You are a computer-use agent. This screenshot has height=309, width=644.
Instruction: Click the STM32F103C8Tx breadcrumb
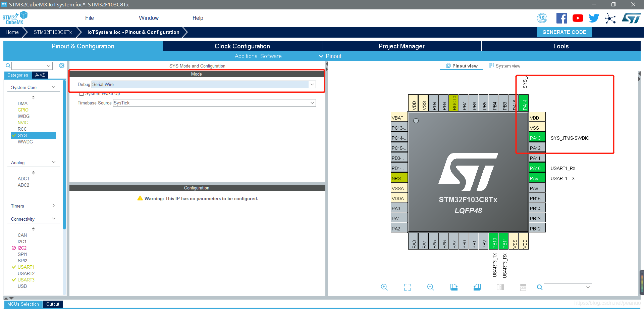coord(53,32)
